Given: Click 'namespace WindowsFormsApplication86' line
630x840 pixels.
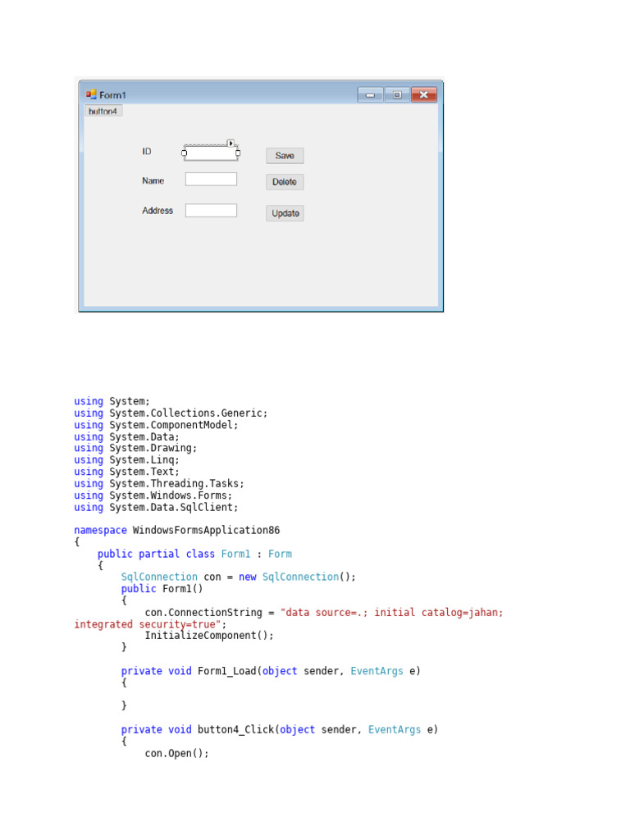Looking at the screenshot, I should [177, 531].
